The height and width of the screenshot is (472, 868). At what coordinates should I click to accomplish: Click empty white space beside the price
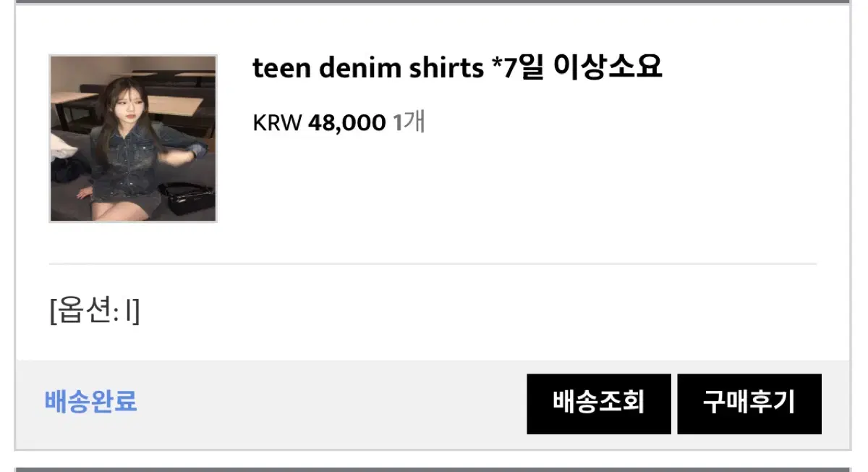[x=615, y=123]
